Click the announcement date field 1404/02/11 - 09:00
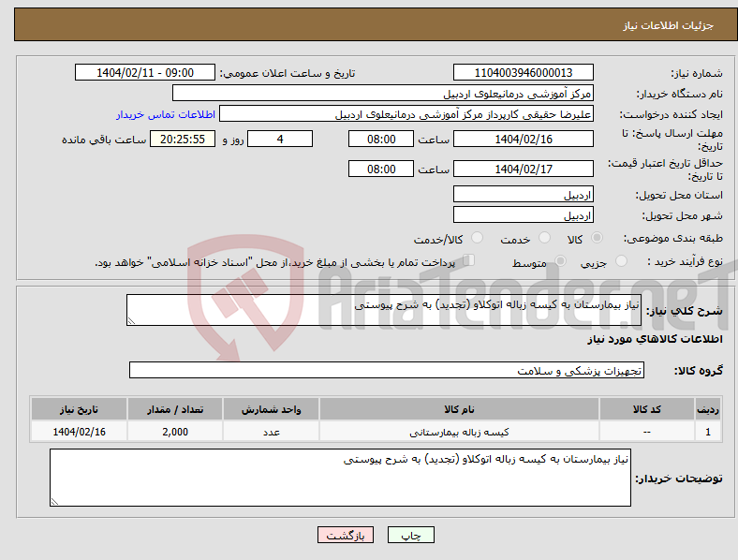 [x=145, y=72]
